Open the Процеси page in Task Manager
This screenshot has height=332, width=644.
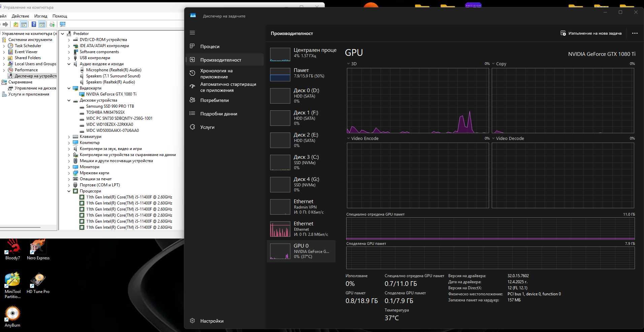click(224, 46)
